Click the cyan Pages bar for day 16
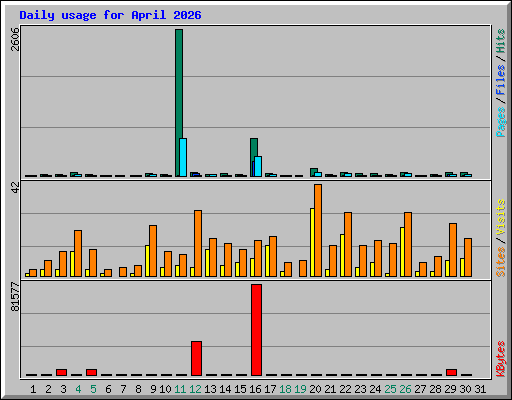The height and width of the screenshot is (400, 512). pos(258,166)
